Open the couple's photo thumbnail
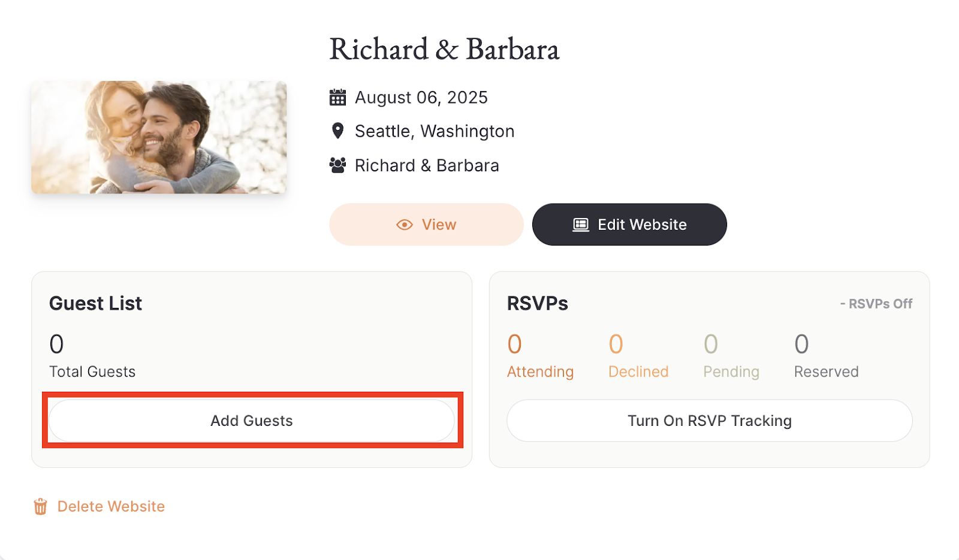 pyautogui.click(x=159, y=137)
